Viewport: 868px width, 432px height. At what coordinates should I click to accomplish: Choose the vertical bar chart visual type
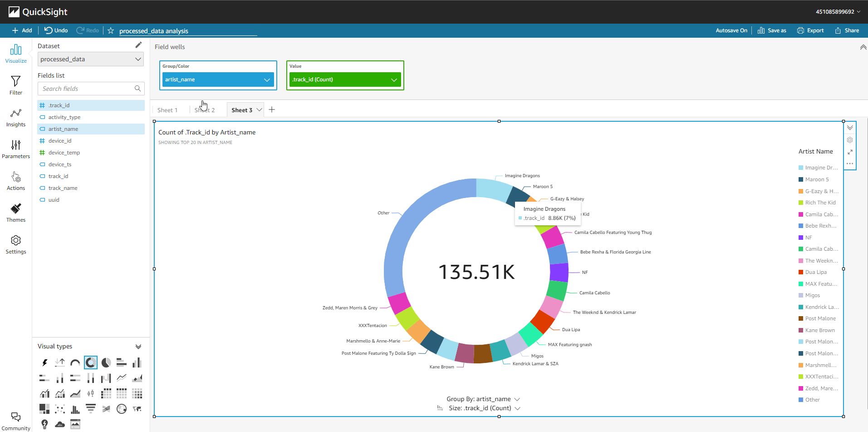(x=137, y=362)
